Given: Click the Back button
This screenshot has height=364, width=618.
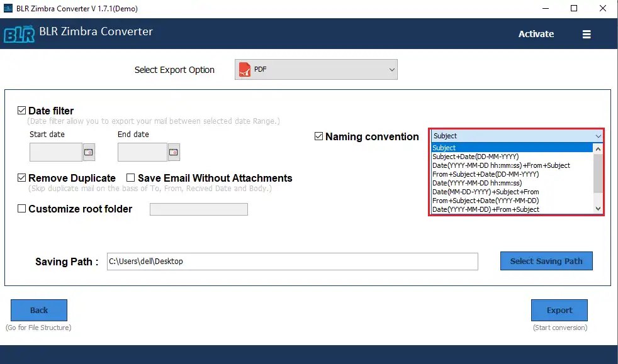Looking at the screenshot, I should (38, 310).
